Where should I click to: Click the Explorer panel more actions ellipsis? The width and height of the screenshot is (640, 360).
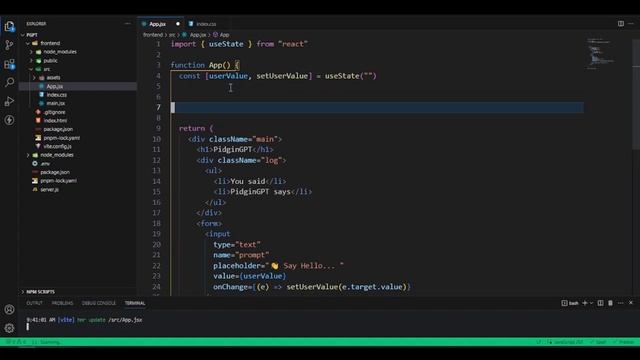(128, 24)
